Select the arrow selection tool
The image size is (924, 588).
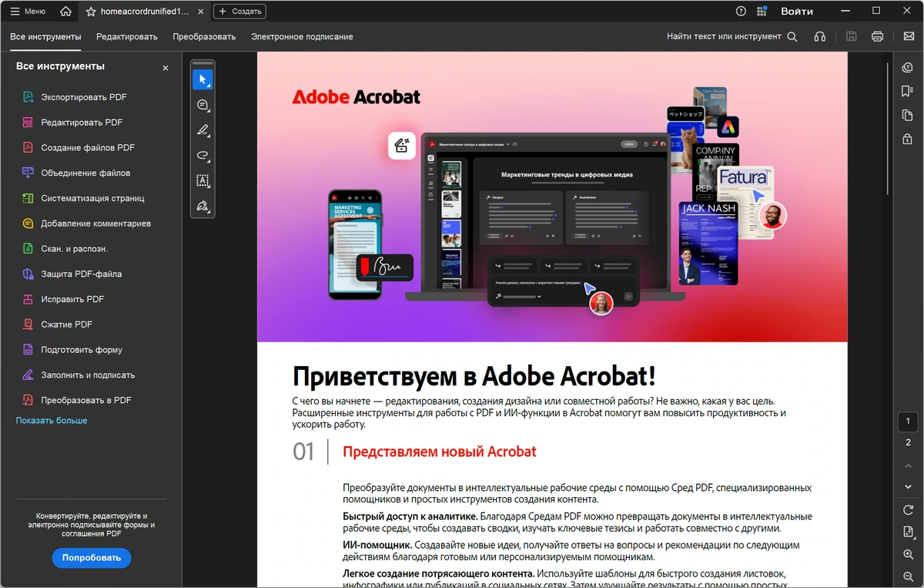203,79
